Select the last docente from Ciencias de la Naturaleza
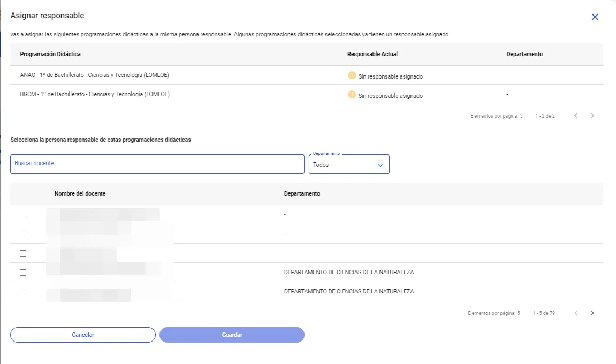This screenshot has width=616, height=364. point(22,292)
